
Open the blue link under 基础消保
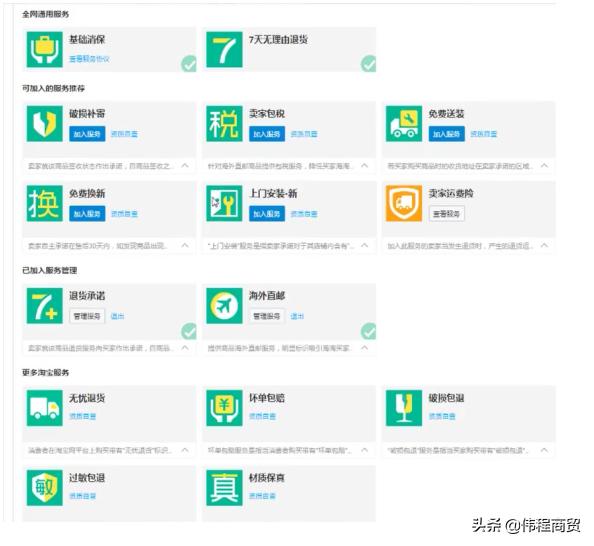pyautogui.click(x=89, y=59)
